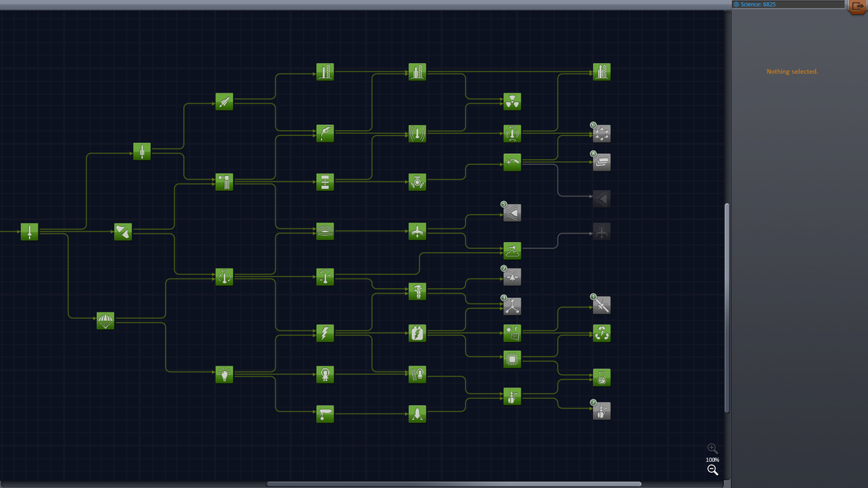868x488 pixels.
Task: Click the satellite dish tech node
Action: (123, 231)
